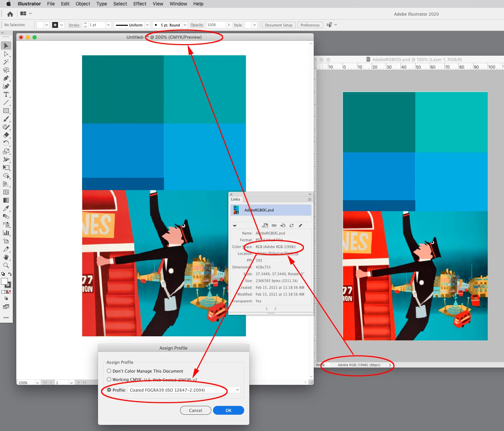504x431 pixels.
Task: Select the Perspective Grid tool
Action: pyautogui.click(x=6, y=184)
